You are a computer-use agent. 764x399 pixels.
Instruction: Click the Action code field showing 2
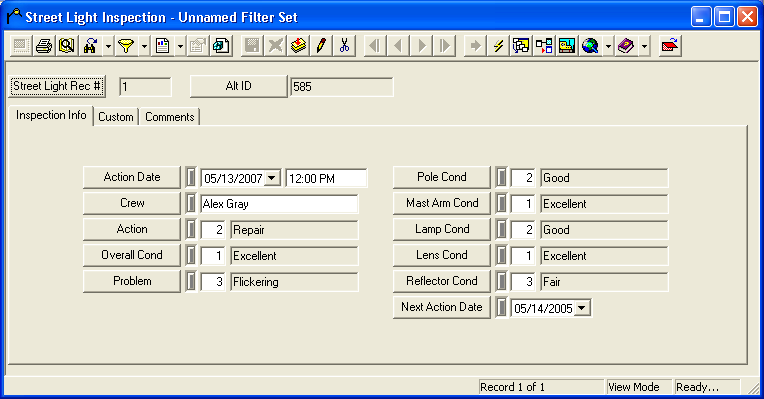pos(213,230)
